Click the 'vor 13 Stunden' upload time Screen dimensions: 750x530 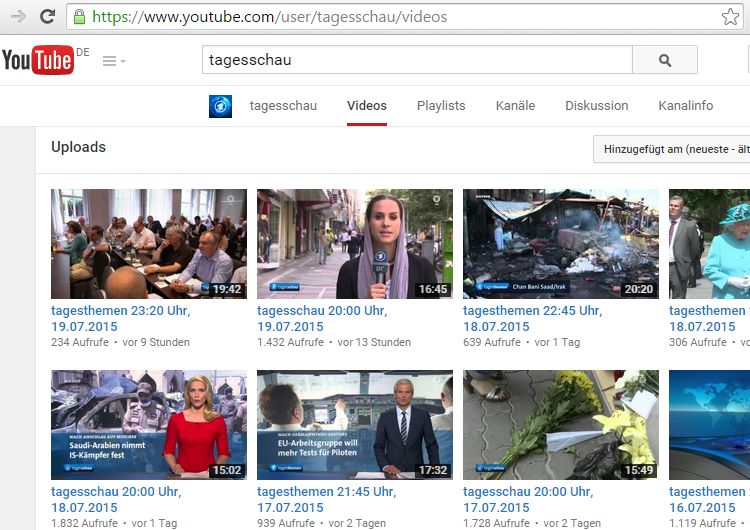click(x=374, y=342)
